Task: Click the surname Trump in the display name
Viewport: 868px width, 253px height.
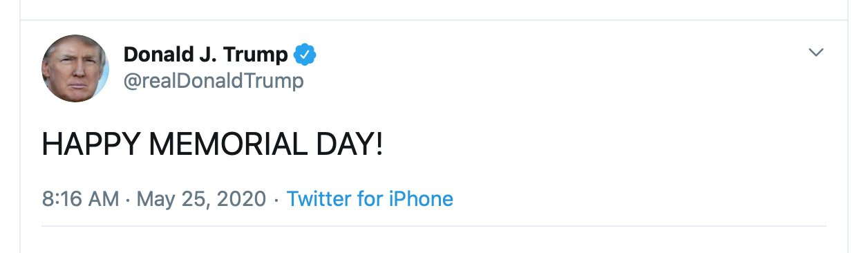Action: [x=256, y=54]
